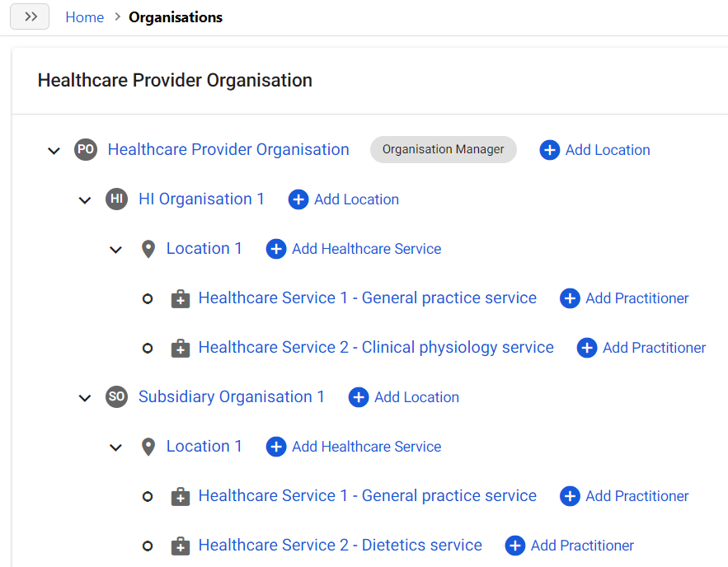Go to Home in the breadcrumb
728x567 pixels.
click(x=85, y=17)
